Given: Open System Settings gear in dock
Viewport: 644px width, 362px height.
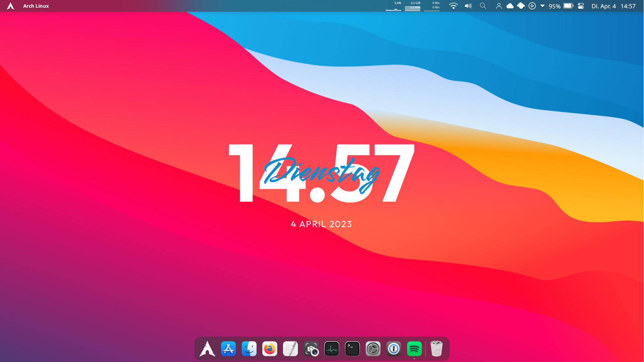Looking at the screenshot, I should pos(373,349).
